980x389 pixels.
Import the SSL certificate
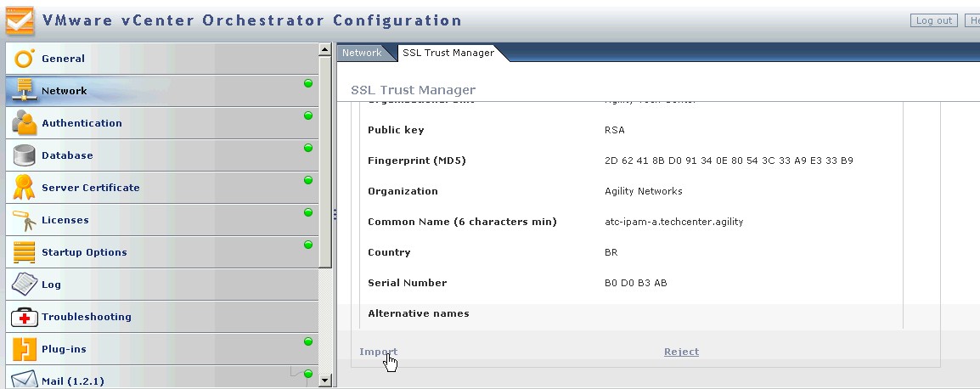378,352
